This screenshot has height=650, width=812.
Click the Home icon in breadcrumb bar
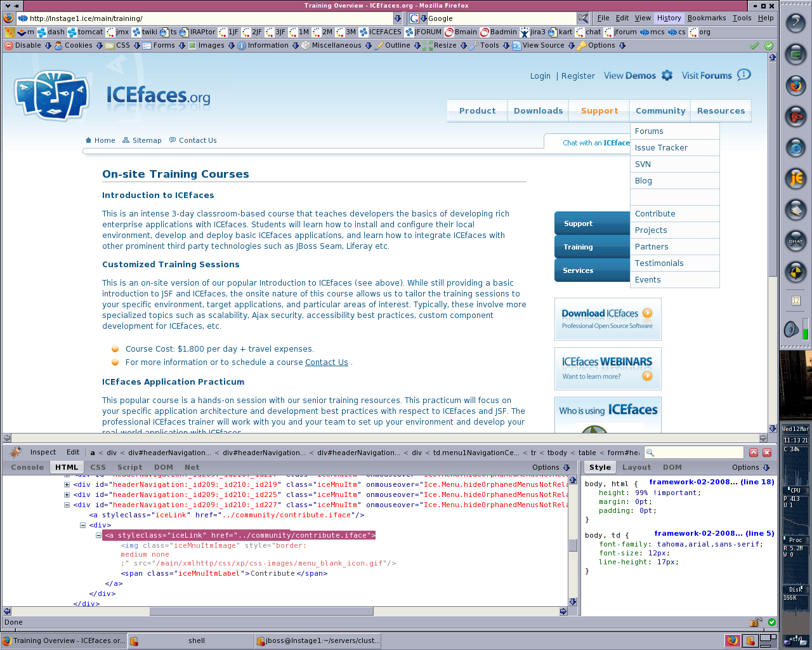(x=89, y=140)
